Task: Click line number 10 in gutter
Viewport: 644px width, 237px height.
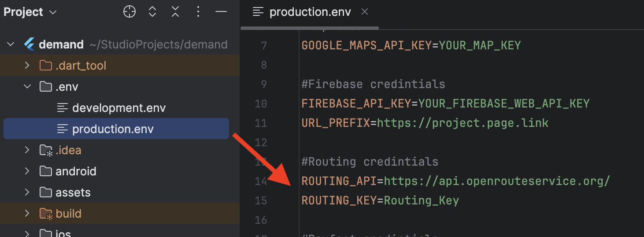Action: [x=261, y=104]
